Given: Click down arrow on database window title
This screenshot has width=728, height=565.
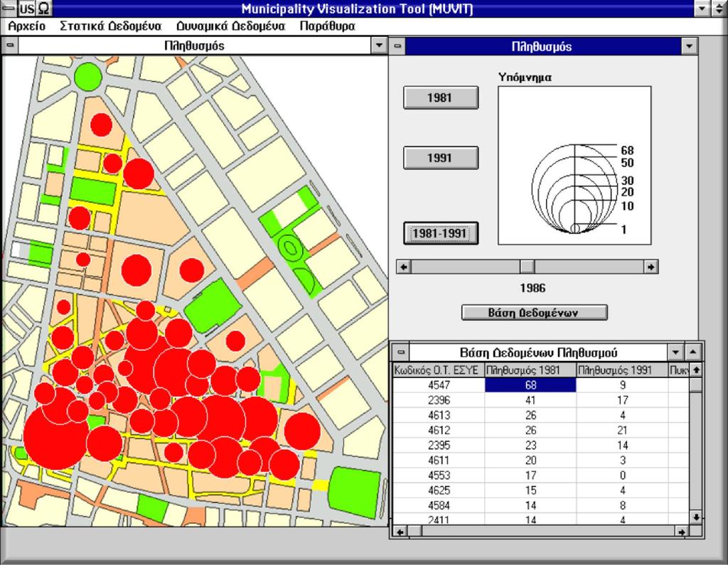Looking at the screenshot, I should click(675, 353).
